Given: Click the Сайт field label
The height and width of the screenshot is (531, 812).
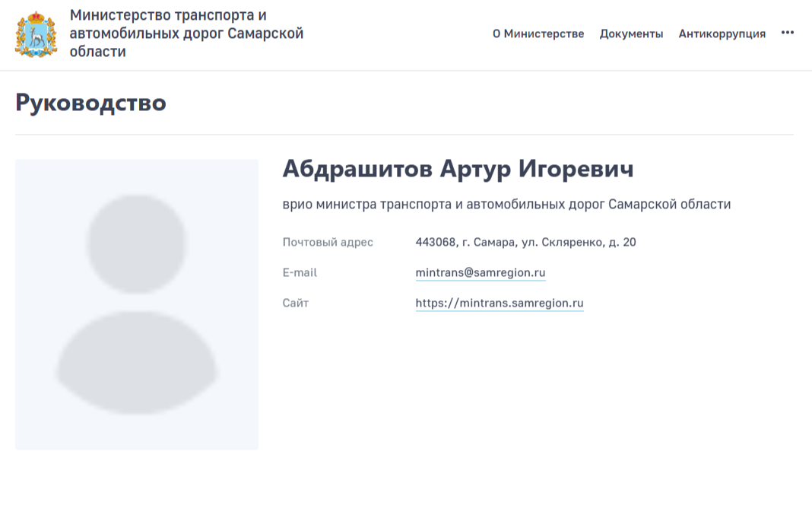Looking at the screenshot, I should 296,303.
